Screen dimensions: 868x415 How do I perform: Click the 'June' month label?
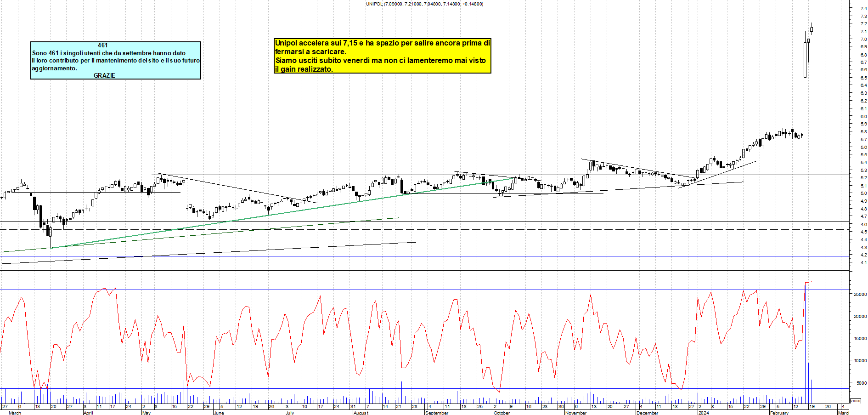pos(219,413)
